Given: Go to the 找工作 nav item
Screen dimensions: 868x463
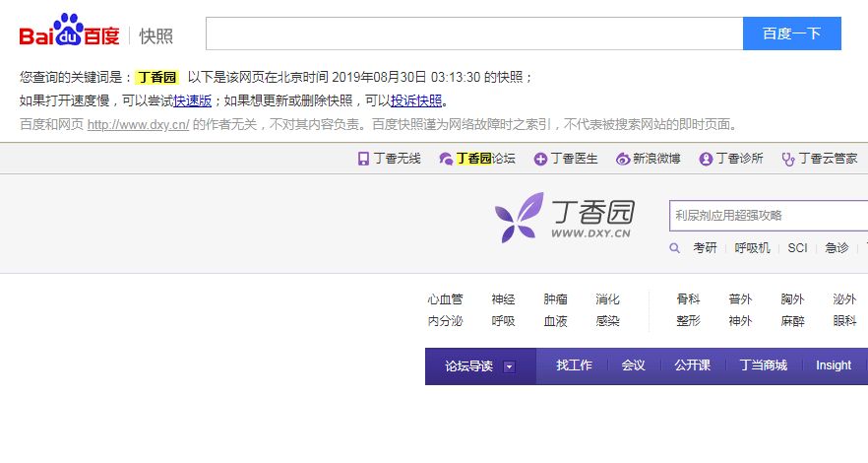Looking at the screenshot, I should point(574,365).
